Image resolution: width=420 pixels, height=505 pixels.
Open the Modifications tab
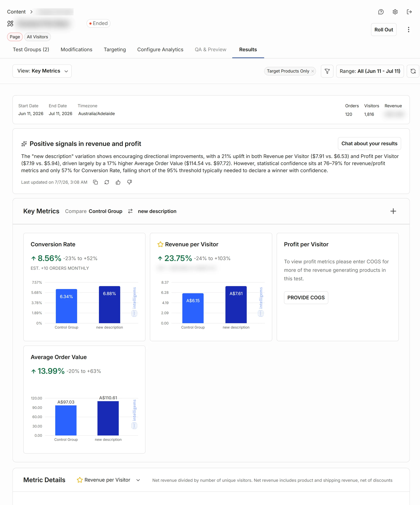pyautogui.click(x=76, y=49)
